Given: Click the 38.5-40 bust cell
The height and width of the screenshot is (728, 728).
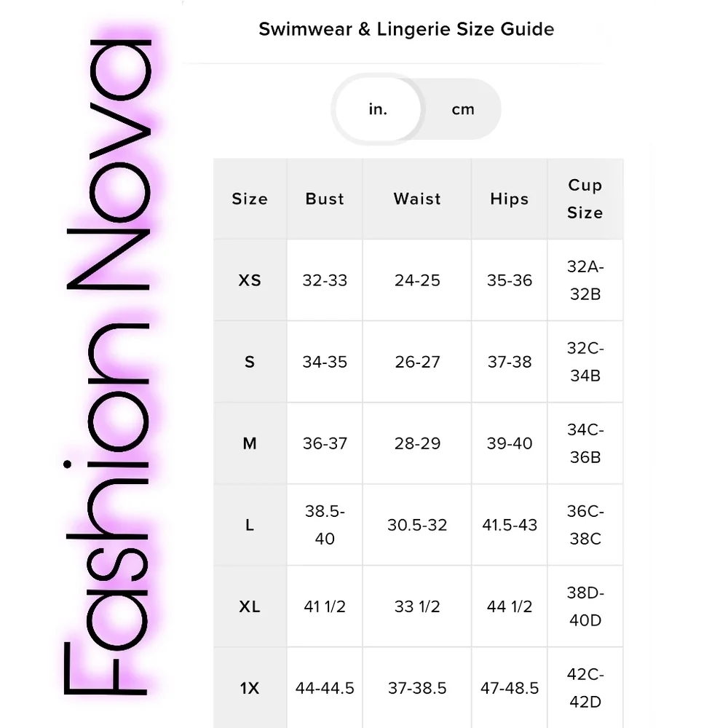Looking at the screenshot, I should (x=325, y=525).
